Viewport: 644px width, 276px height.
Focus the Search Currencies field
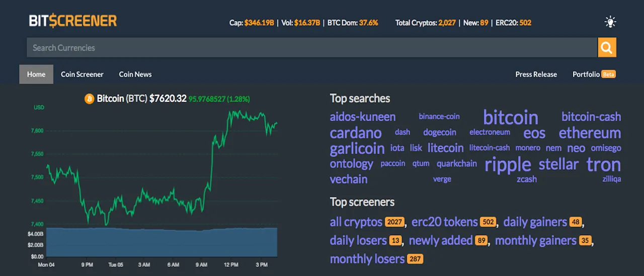tap(312, 48)
